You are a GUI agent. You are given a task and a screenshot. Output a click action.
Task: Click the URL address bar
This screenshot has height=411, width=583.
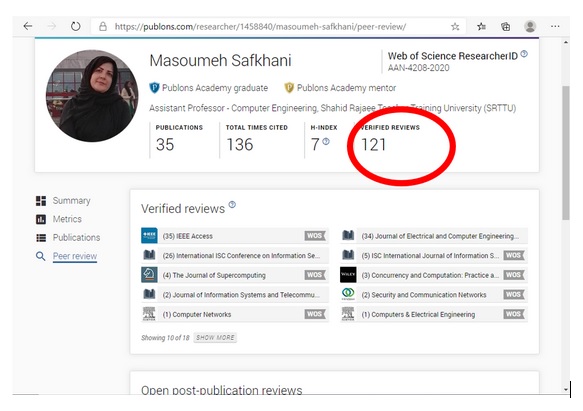(278, 26)
